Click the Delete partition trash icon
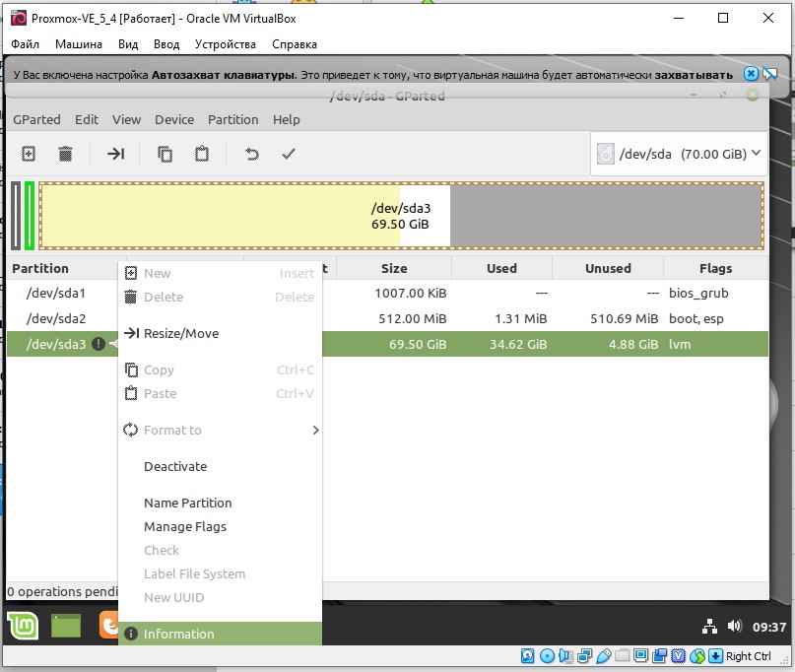 click(x=65, y=154)
